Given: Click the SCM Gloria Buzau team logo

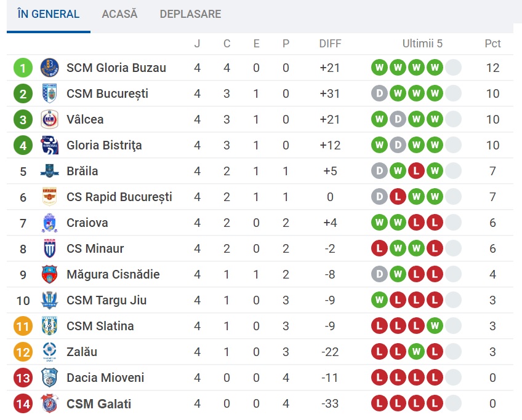Looking at the screenshot, I should (49, 68).
